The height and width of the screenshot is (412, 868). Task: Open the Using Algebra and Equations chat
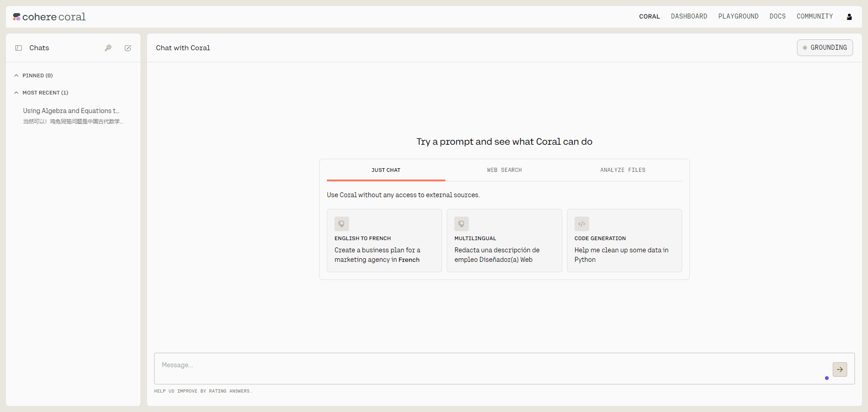click(73, 116)
